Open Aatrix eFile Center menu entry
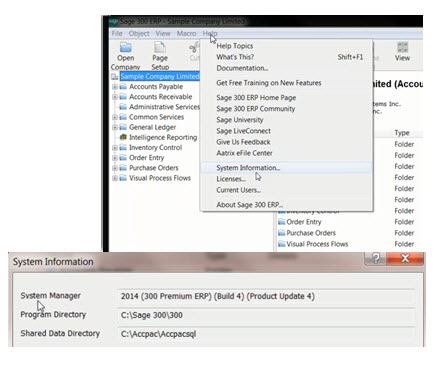 pos(287,153)
